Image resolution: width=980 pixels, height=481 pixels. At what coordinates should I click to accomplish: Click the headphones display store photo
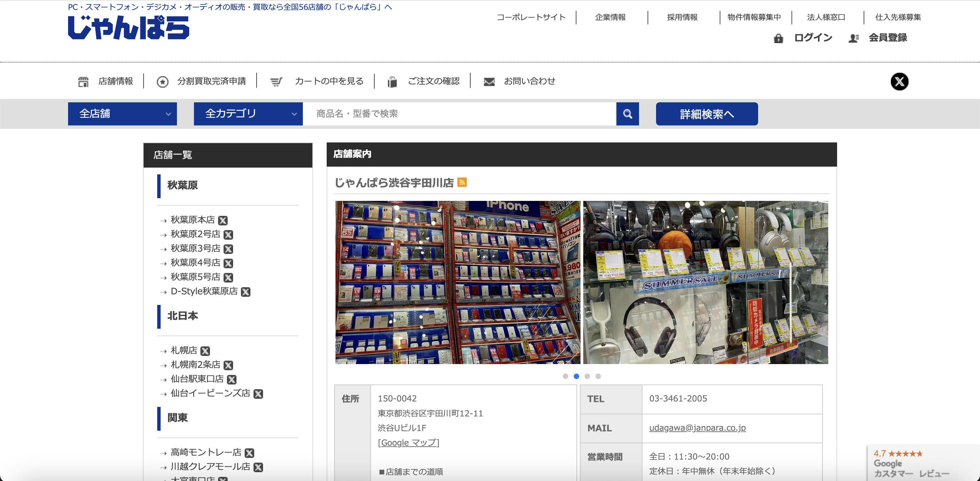click(705, 282)
